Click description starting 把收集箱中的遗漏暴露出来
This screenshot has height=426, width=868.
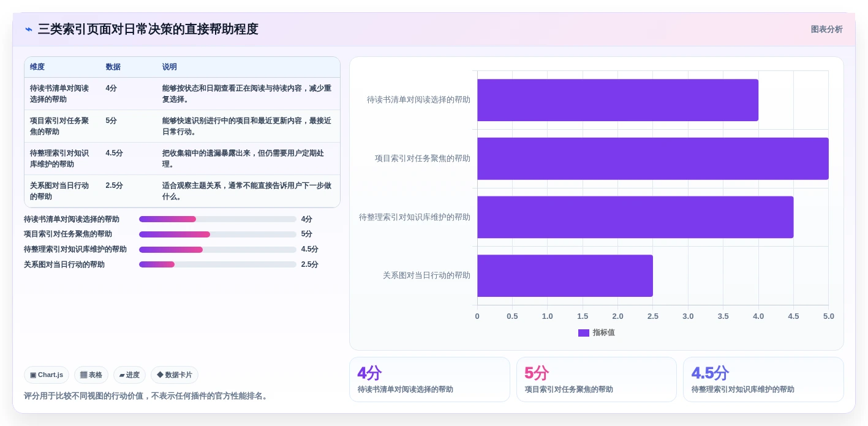pyautogui.click(x=243, y=159)
